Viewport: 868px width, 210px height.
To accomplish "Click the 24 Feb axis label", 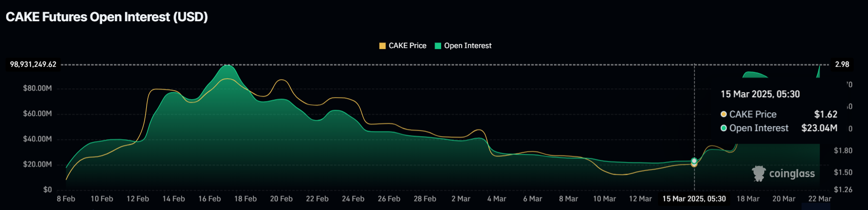I will pyautogui.click(x=353, y=199).
